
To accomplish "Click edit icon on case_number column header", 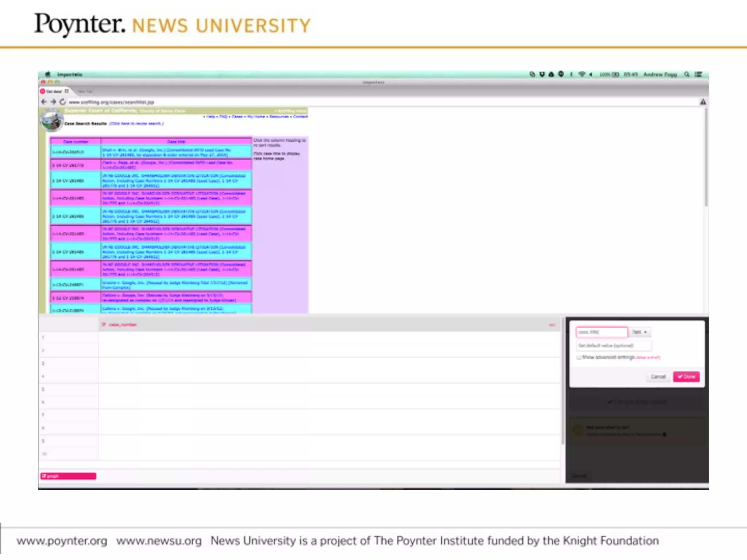I will tap(104, 324).
